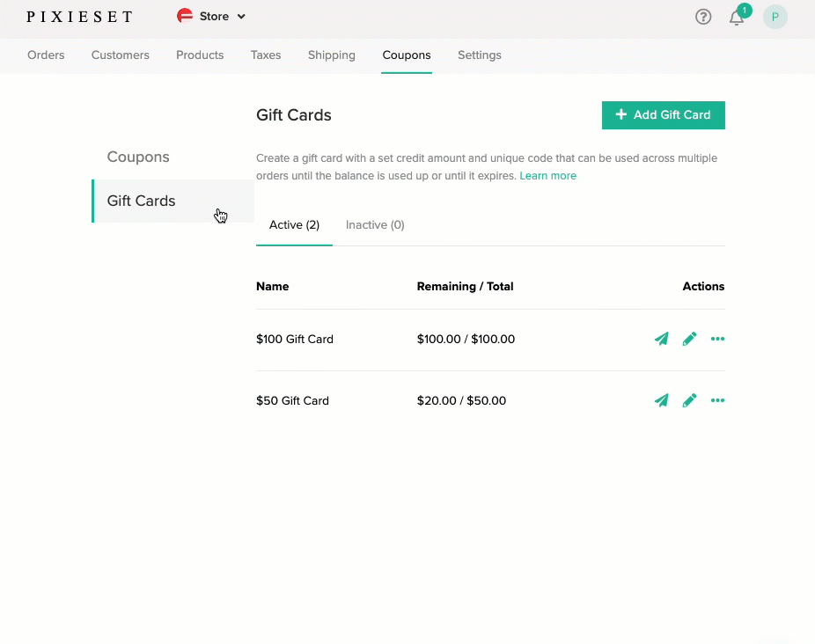This screenshot has height=644, width=815.
Task: Send the $50 Gift Card
Action: pyautogui.click(x=662, y=400)
